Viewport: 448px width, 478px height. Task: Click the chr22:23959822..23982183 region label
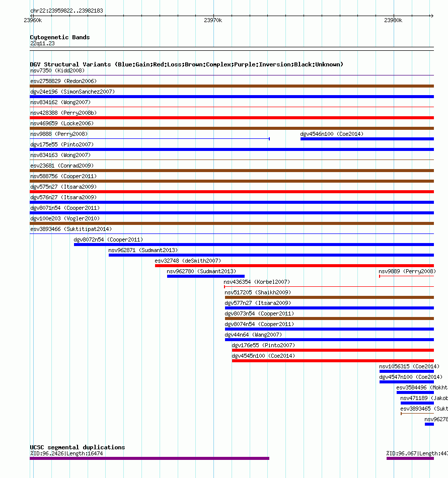pos(66,11)
